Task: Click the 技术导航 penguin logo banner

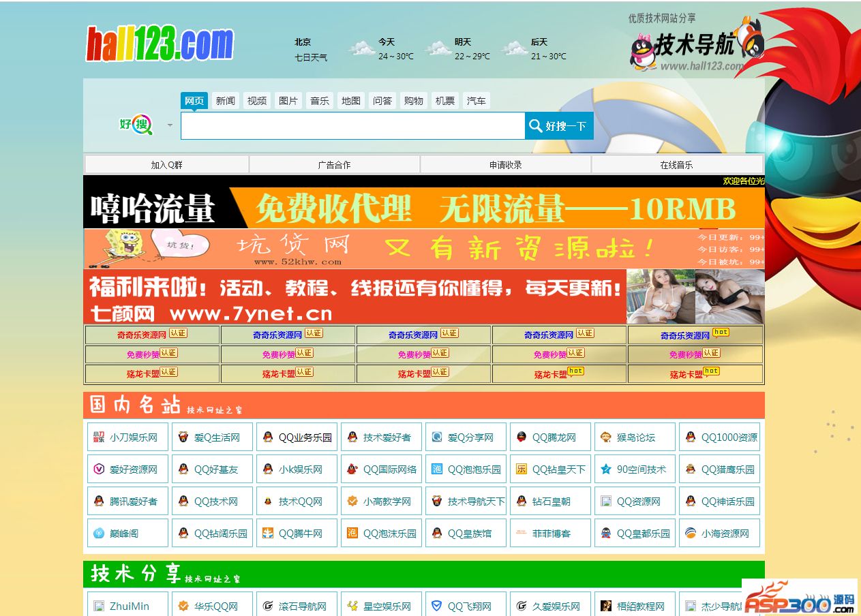Action: click(x=695, y=44)
